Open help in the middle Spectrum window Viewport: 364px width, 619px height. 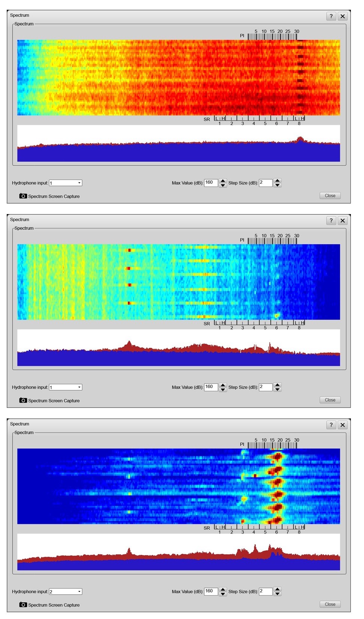coord(331,220)
